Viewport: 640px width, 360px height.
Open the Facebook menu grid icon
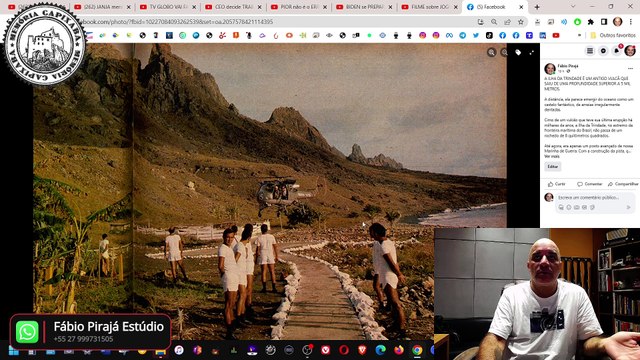pyautogui.click(x=590, y=51)
